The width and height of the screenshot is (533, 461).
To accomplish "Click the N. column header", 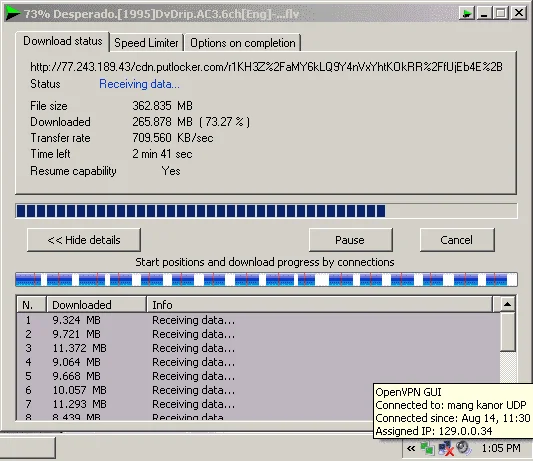I will pos(31,305).
